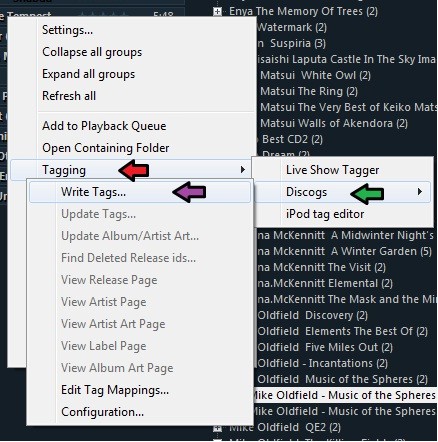The height and width of the screenshot is (442, 438).
Task: Open the Tagging submenu arrow
Action: (x=243, y=170)
